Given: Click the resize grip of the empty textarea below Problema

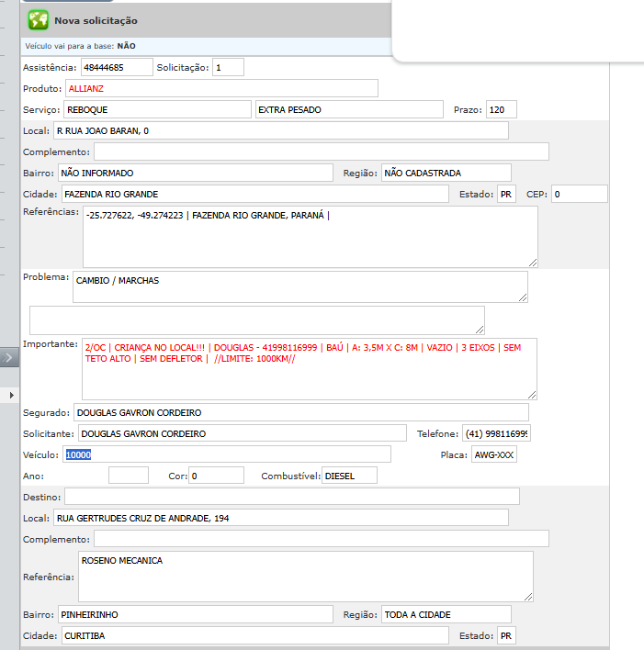Looking at the screenshot, I should tap(479, 329).
